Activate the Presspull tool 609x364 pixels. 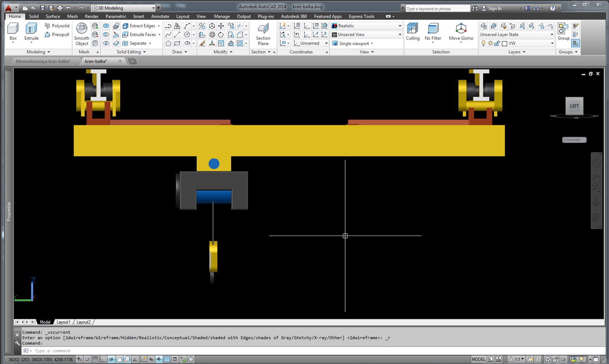click(x=57, y=34)
